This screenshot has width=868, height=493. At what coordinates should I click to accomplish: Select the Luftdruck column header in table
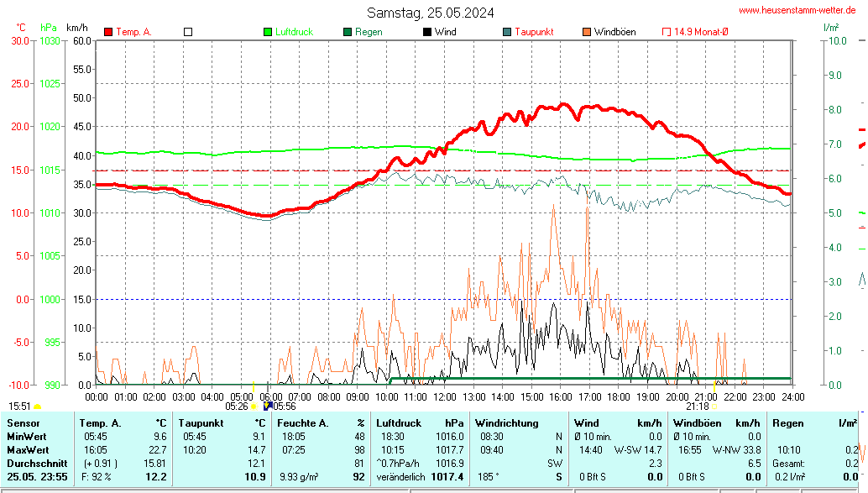396,423
